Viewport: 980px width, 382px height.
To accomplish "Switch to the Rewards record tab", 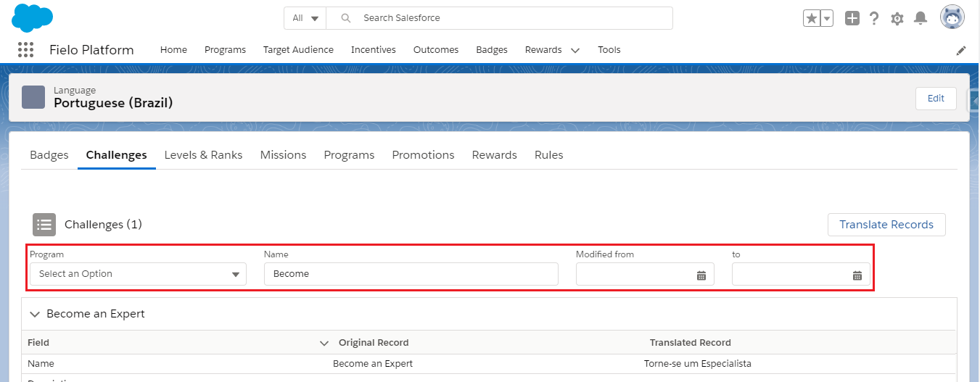I will [495, 155].
